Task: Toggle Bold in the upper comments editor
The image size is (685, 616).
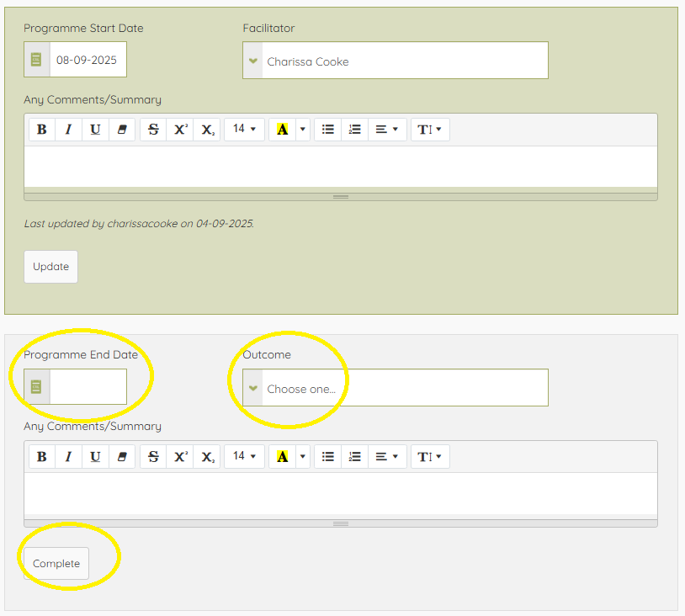Action: tap(42, 130)
